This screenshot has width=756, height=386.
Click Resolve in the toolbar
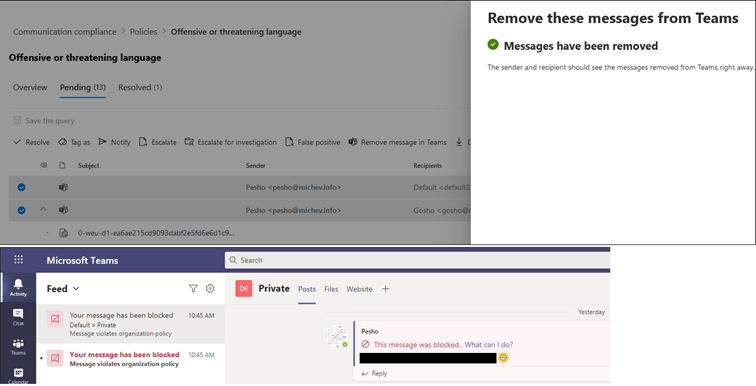pyautogui.click(x=32, y=142)
